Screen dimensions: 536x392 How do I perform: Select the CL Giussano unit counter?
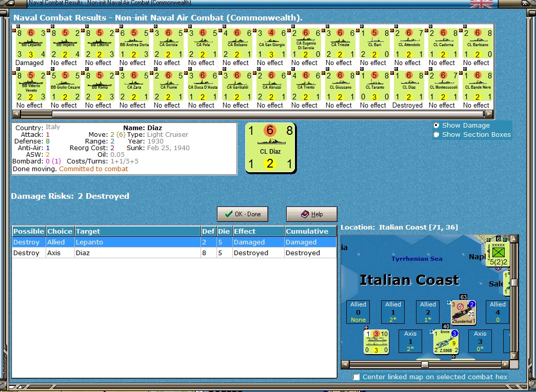pos(340,86)
